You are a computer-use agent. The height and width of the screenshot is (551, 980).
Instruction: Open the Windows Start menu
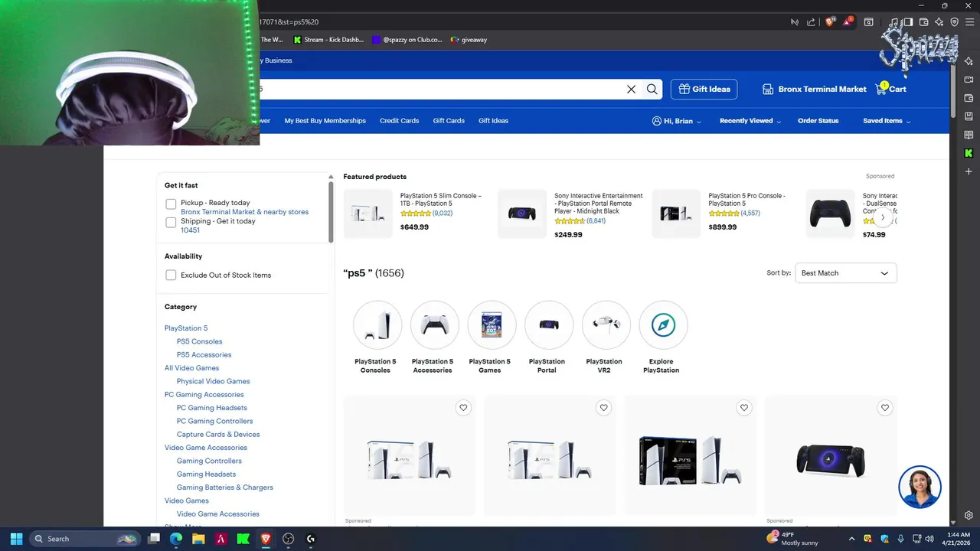coord(16,539)
